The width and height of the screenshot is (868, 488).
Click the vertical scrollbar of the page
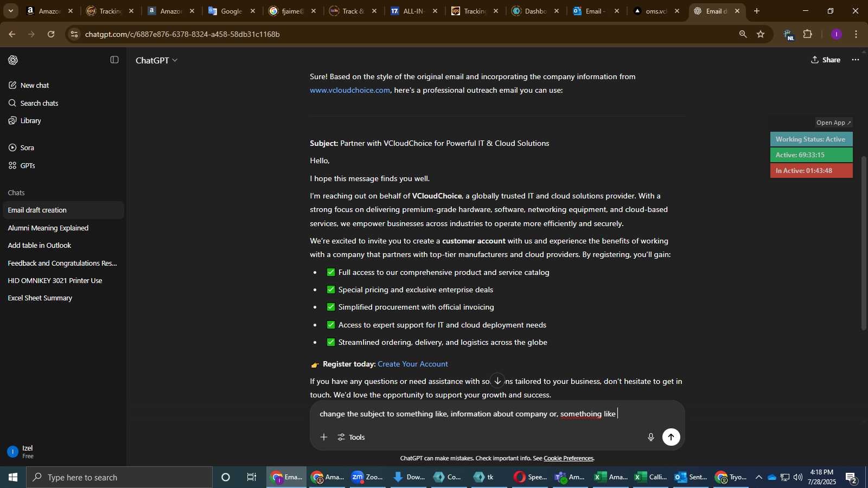(x=864, y=243)
